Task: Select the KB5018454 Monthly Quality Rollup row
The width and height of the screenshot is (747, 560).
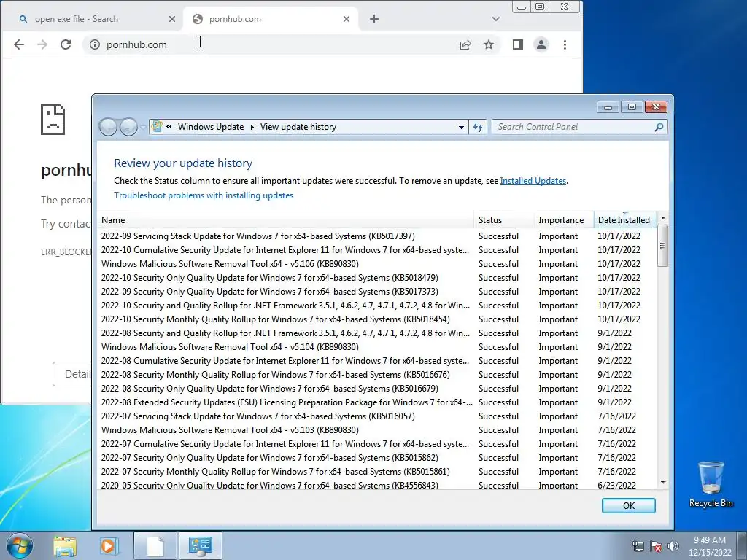Action: [376, 319]
